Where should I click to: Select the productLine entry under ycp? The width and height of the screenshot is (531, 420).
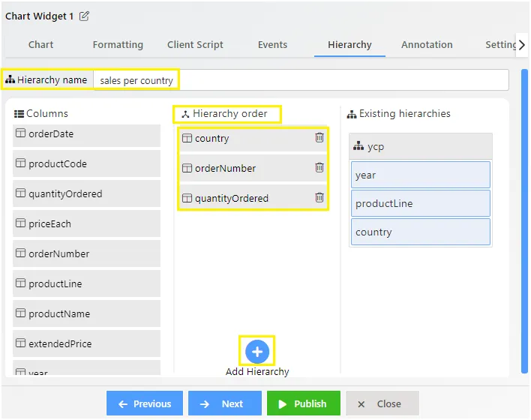tap(420, 203)
